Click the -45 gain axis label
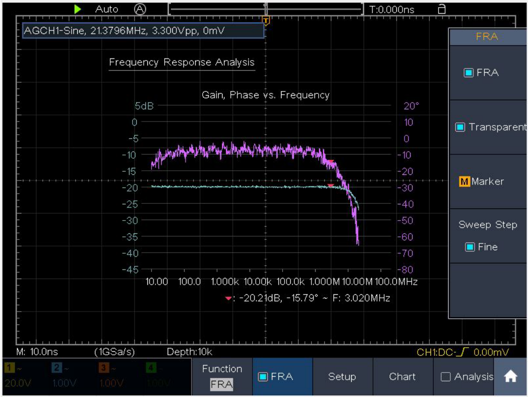The image size is (529, 397). point(130,270)
